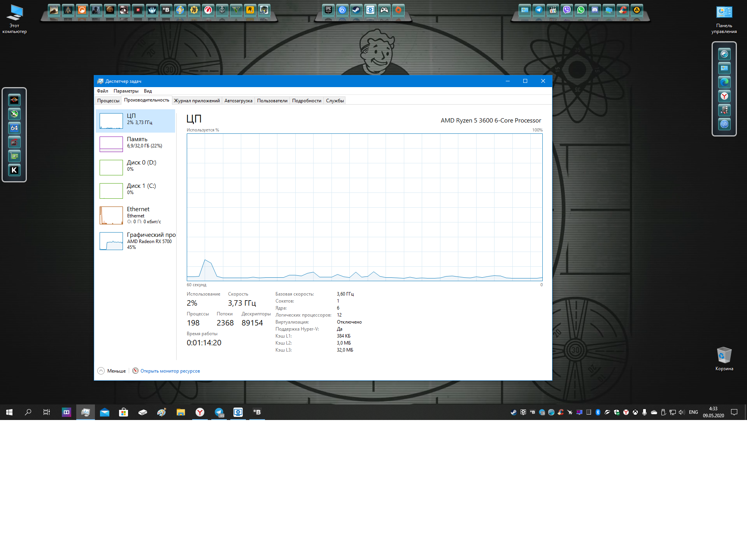
Task: Launch World of Warships from the dock
Action: [x=222, y=10]
